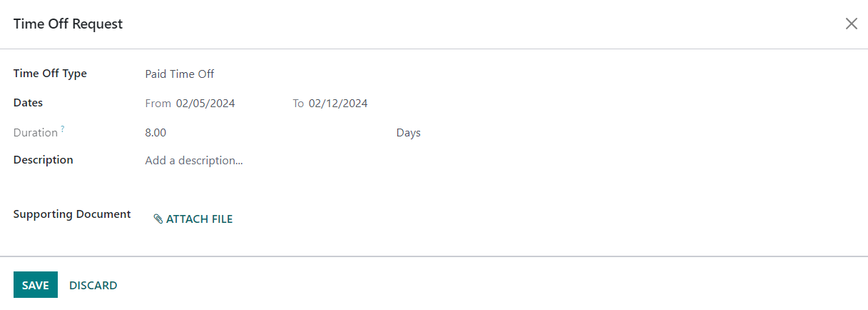Click the Dates field label
Screen dimensions: 868x310
point(29,103)
